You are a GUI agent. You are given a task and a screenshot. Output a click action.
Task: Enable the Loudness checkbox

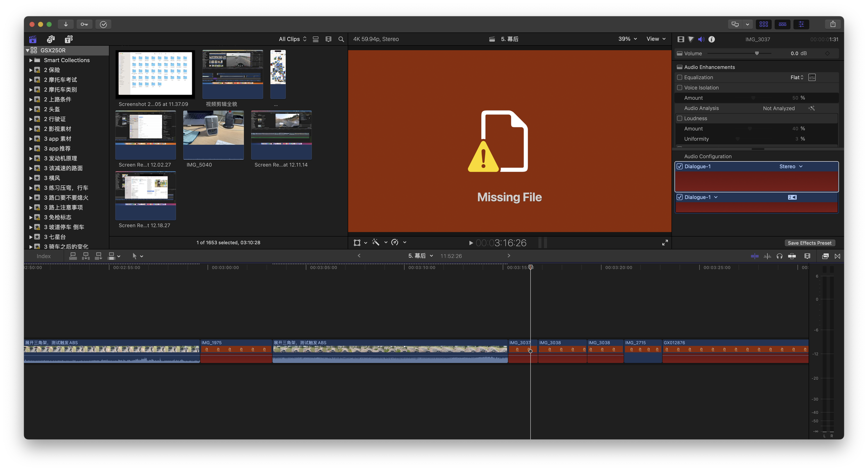680,118
